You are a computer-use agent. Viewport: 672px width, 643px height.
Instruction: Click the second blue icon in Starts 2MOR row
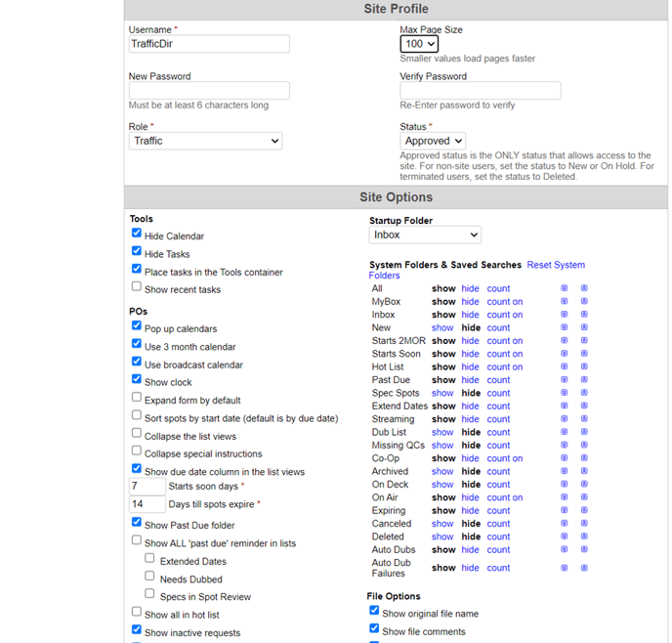(x=584, y=340)
